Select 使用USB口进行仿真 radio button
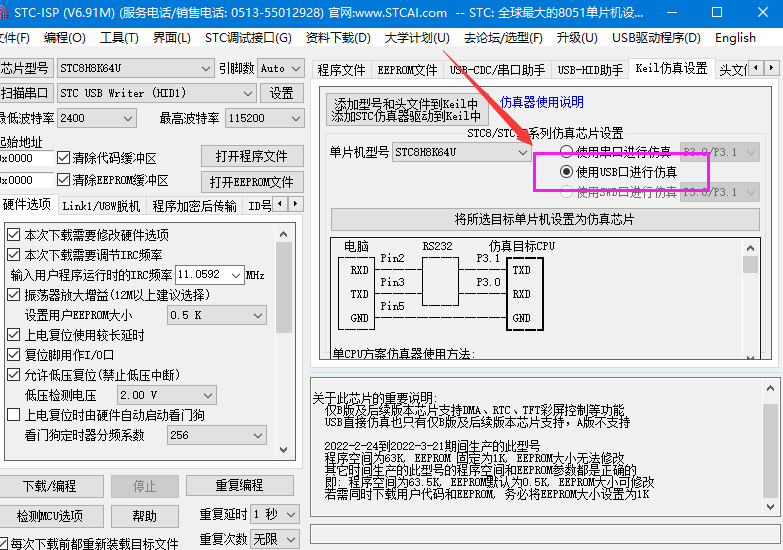Viewport: 783px width, 550px height. 566,172
